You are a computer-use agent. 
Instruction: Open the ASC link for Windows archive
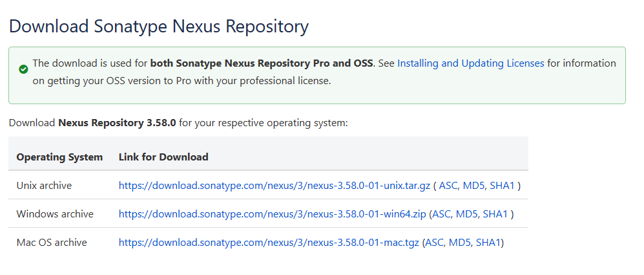(442, 214)
